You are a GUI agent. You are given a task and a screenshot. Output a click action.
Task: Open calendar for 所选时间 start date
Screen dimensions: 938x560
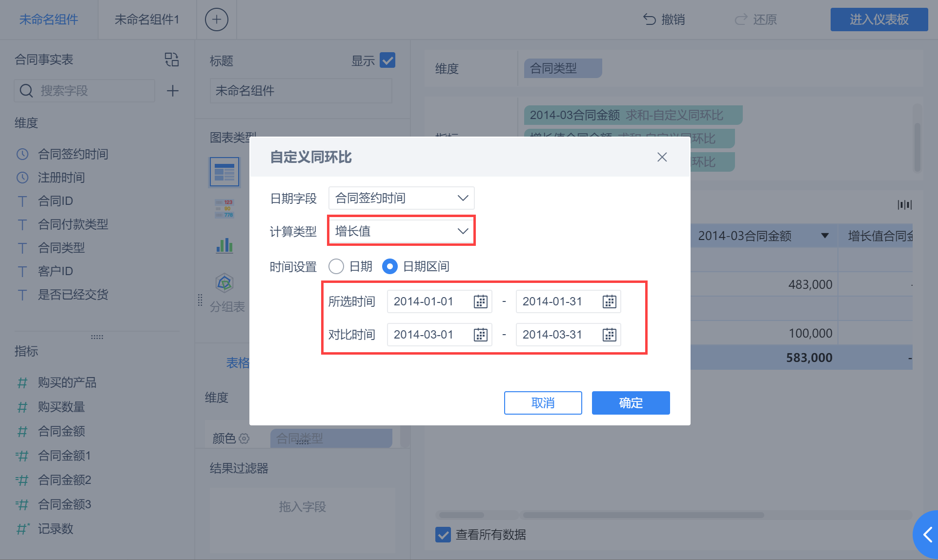[x=480, y=301]
